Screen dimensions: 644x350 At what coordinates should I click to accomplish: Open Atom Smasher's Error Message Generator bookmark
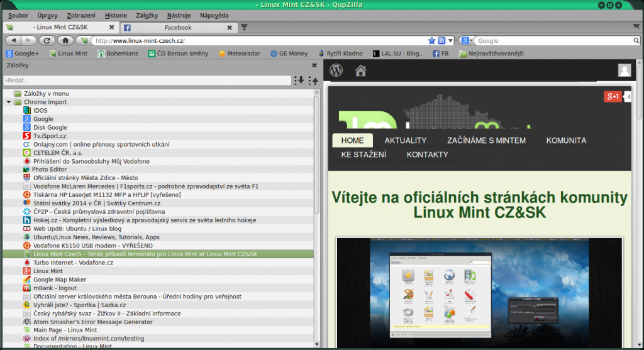(87, 322)
